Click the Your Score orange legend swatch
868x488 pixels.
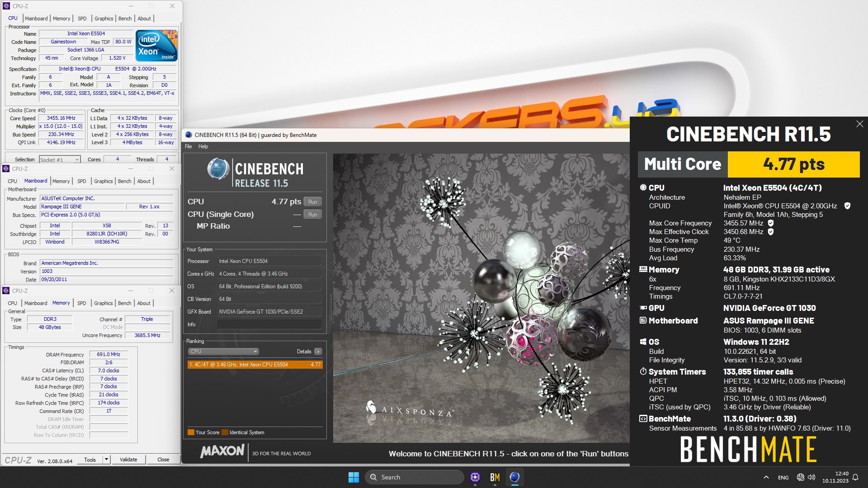191,432
